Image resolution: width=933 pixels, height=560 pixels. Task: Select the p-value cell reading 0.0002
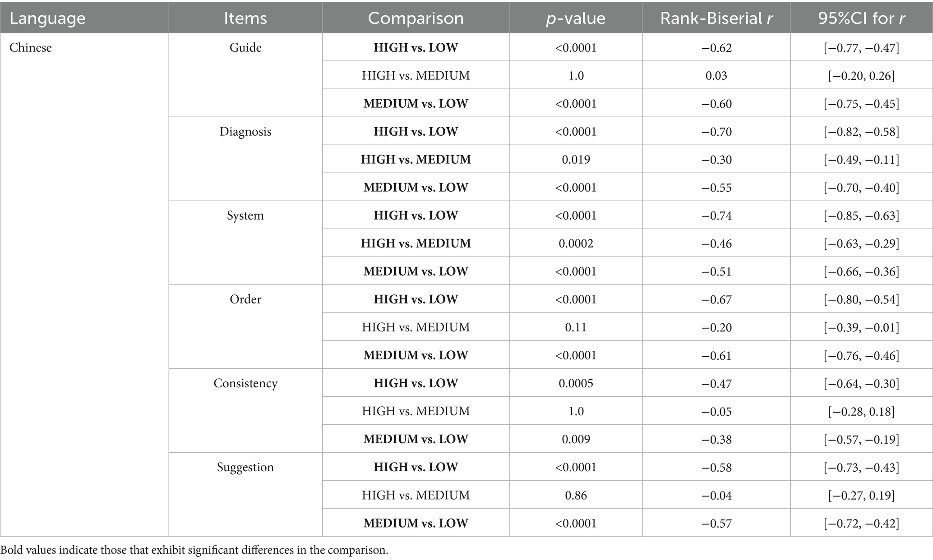[x=576, y=243]
